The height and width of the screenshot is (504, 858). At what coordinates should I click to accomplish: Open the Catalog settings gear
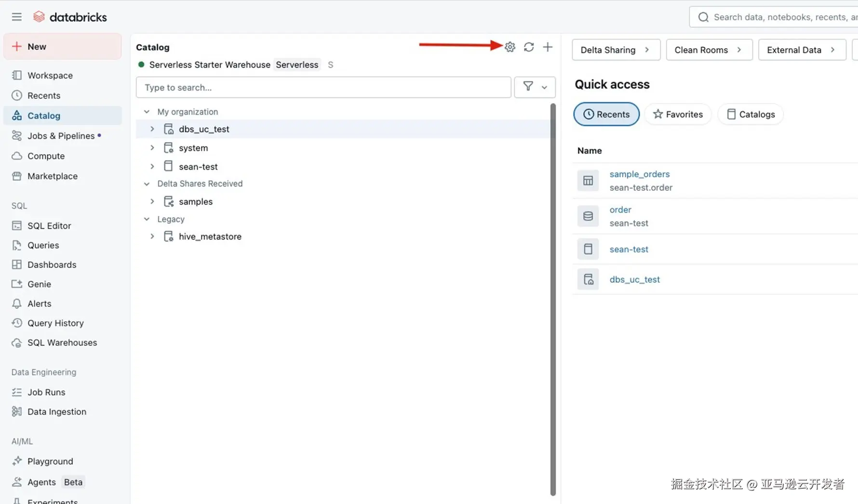(510, 47)
